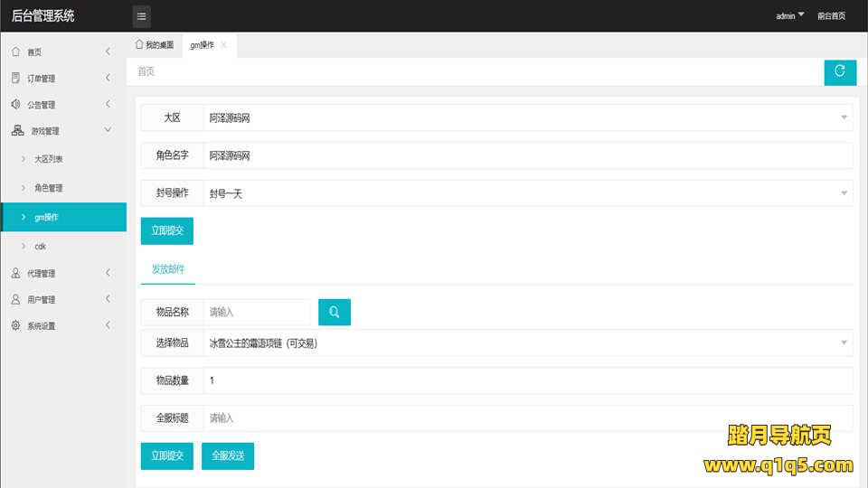868x488 pixels.
Task: Click the 公告管理 speaker icon
Action: click(x=16, y=104)
